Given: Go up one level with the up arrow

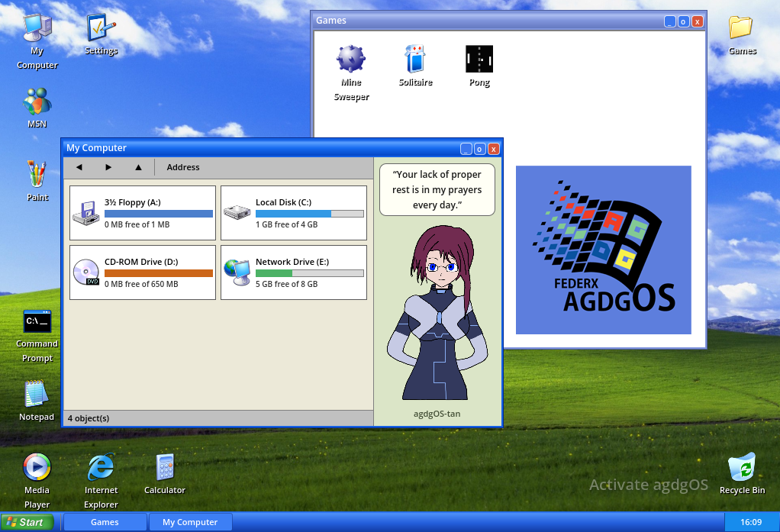Looking at the screenshot, I should coord(138,167).
